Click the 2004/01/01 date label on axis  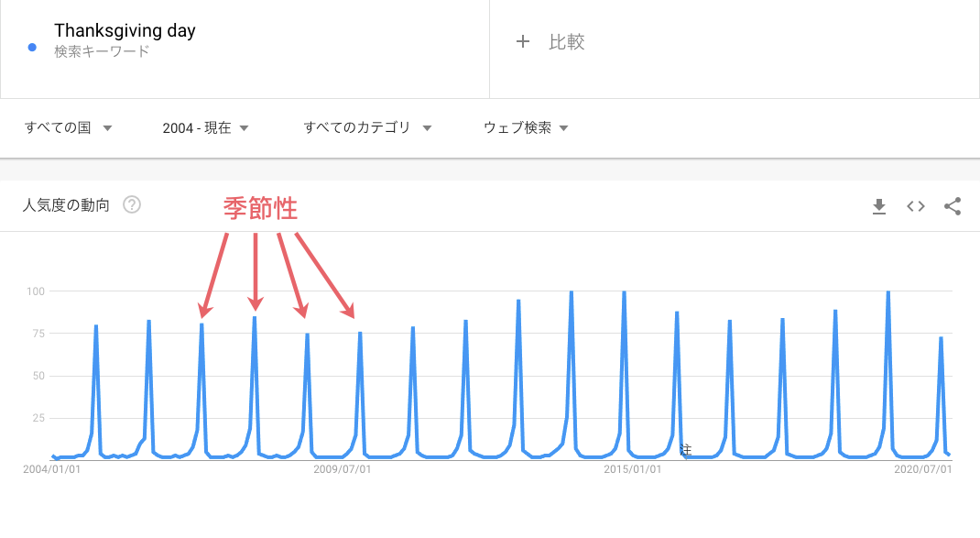tap(52, 469)
